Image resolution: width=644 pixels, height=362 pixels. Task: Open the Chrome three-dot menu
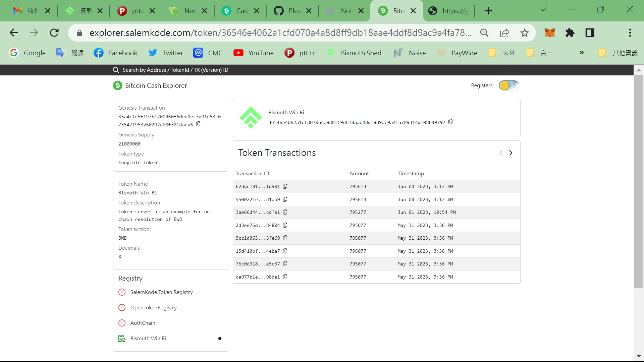click(x=630, y=33)
